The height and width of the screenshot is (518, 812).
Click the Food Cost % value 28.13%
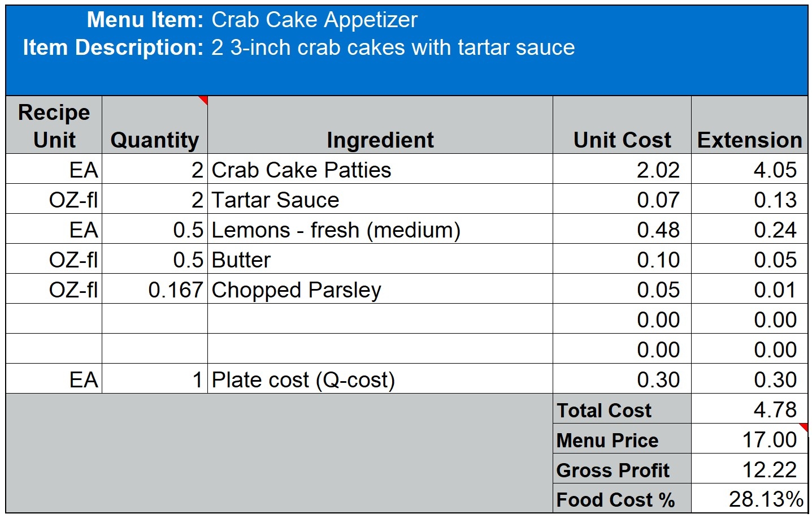766,499
